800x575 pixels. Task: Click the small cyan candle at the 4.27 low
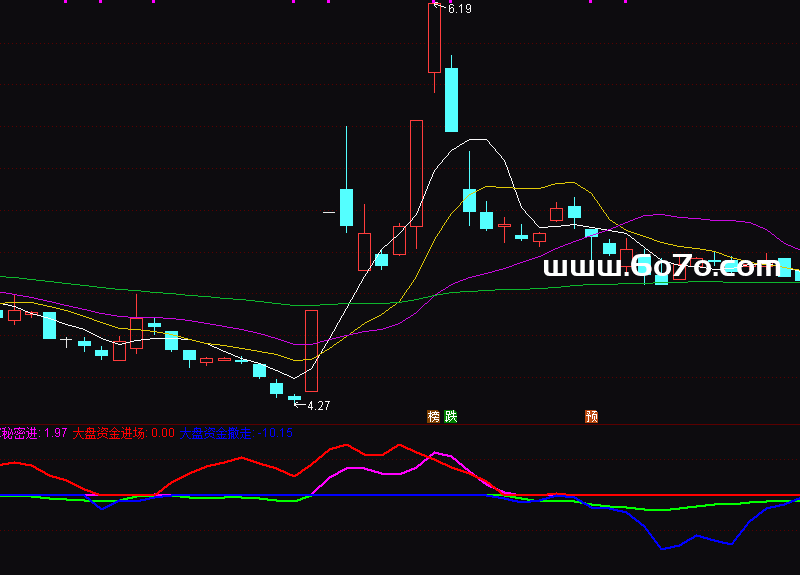(x=294, y=398)
